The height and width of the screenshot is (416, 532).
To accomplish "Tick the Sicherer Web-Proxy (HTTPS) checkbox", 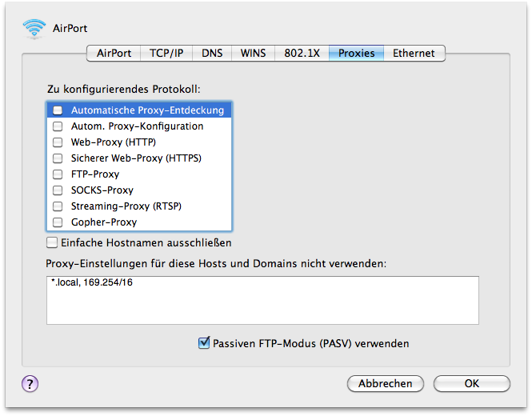I will point(58,158).
